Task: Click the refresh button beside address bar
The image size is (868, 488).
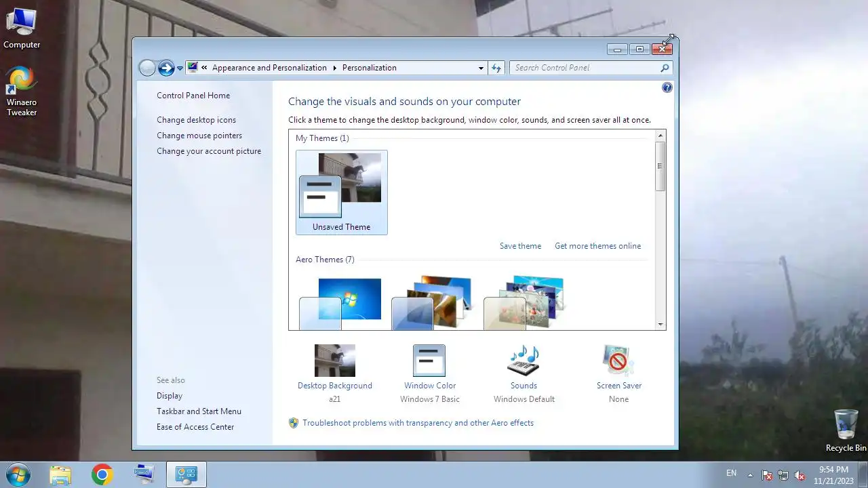Action: pyautogui.click(x=496, y=68)
